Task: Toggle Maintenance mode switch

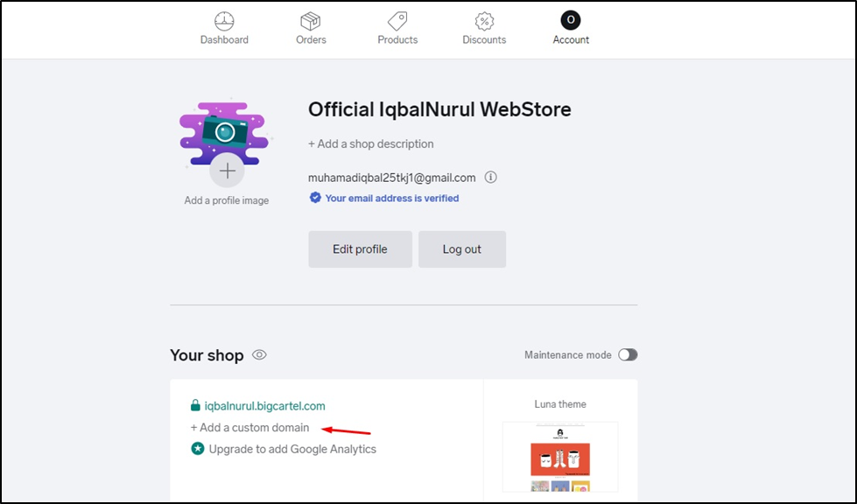Action: coord(628,355)
